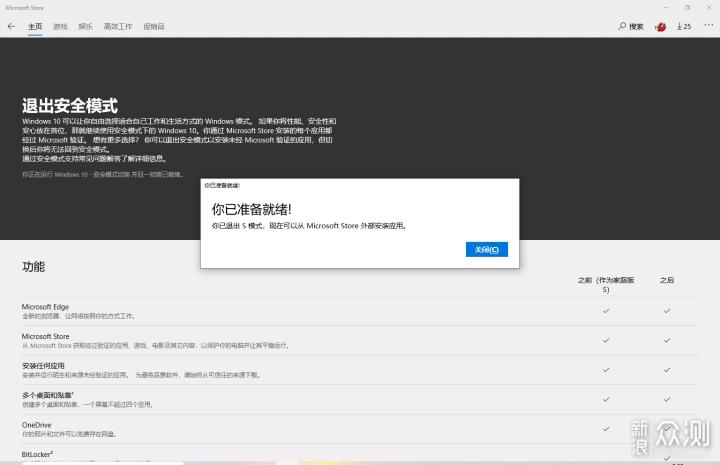The width and height of the screenshot is (720, 465).
Task: Click the 之后 column header
Action: [667, 280]
